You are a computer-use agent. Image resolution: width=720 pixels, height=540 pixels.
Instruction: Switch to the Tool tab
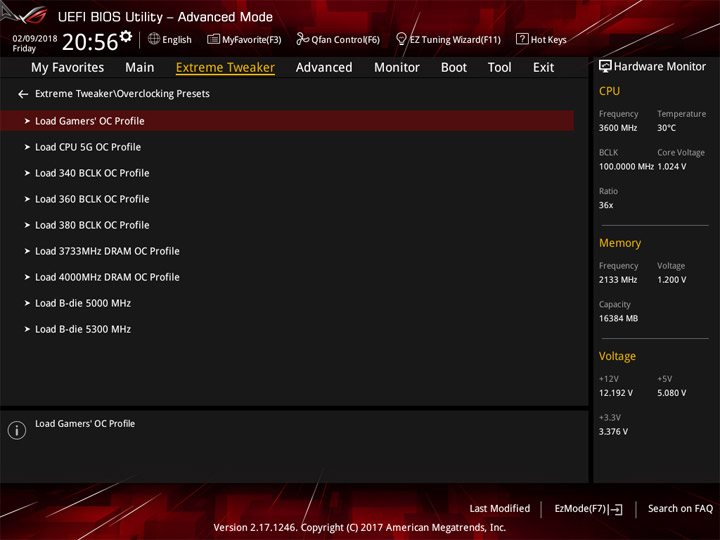500,68
